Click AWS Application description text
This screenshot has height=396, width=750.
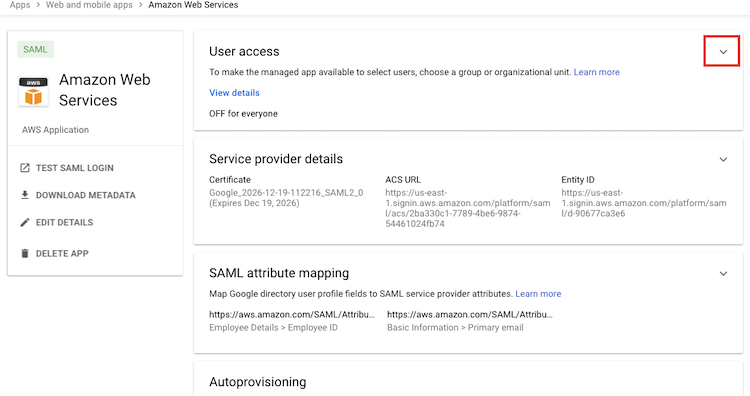coord(55,130)
